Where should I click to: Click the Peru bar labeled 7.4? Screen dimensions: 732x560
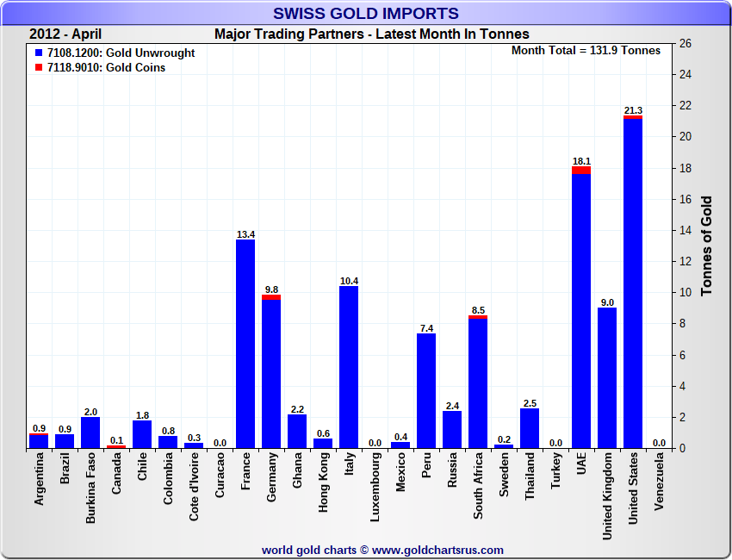pos(426,391)
